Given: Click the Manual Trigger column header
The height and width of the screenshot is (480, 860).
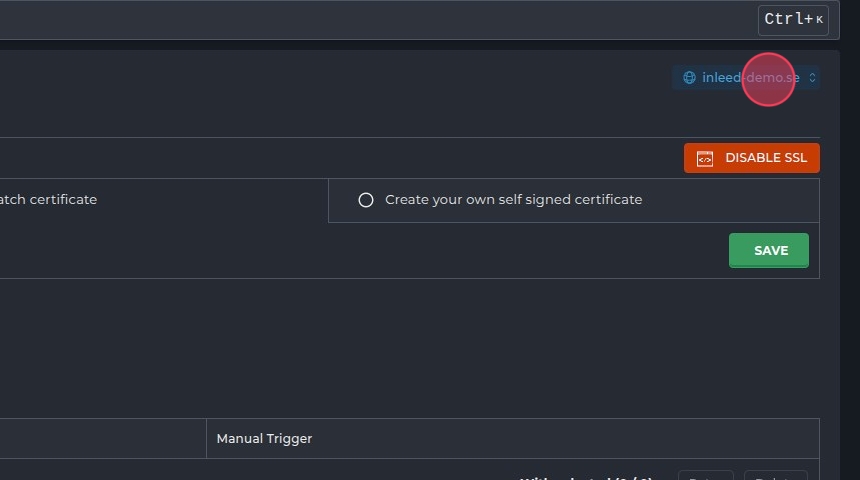Looking at the screenshot, I should [x=264, y=439].
